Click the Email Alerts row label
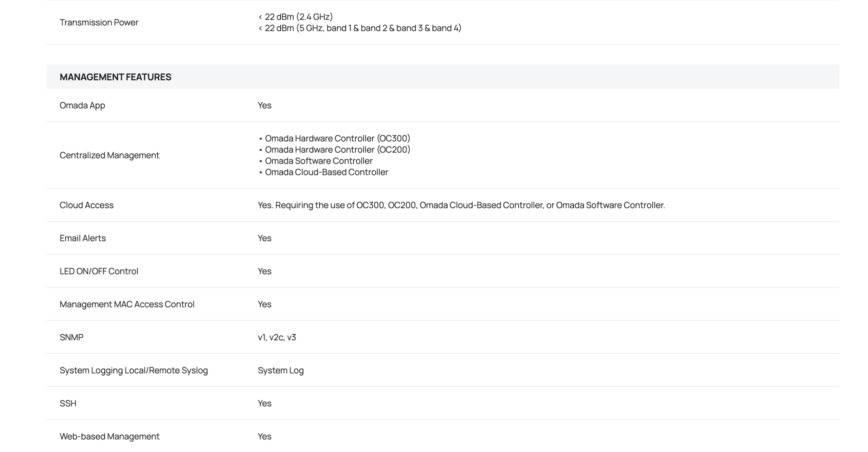The image size is (868, 452). click(82, 238)
